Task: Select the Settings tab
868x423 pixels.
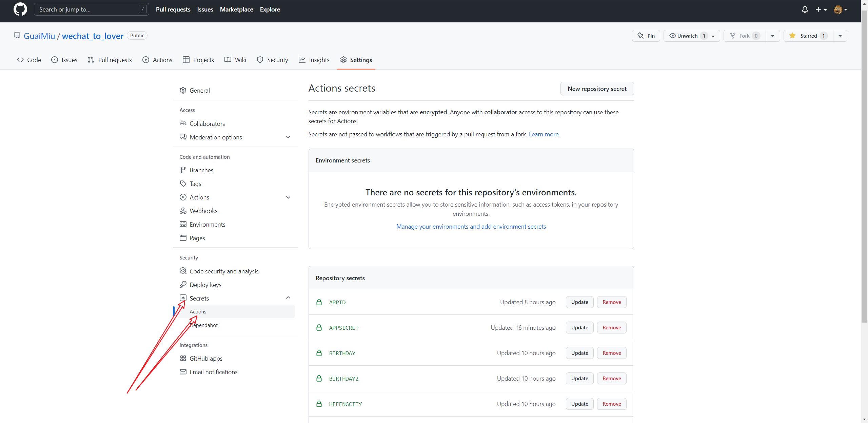Action: [x=356, y=60]
